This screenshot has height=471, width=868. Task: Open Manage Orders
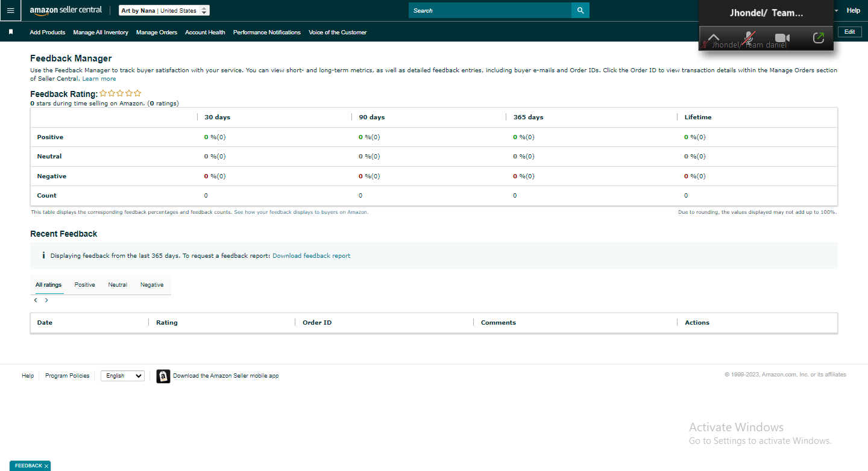(157, 33)
